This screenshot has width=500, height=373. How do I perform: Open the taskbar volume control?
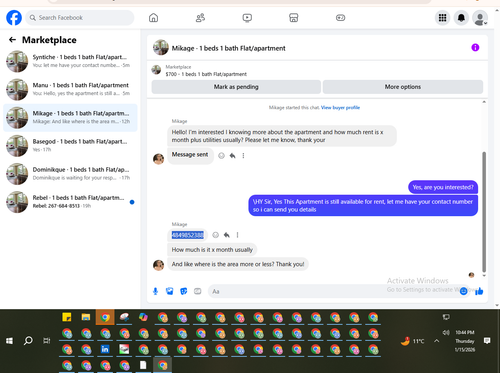(446, 332)
